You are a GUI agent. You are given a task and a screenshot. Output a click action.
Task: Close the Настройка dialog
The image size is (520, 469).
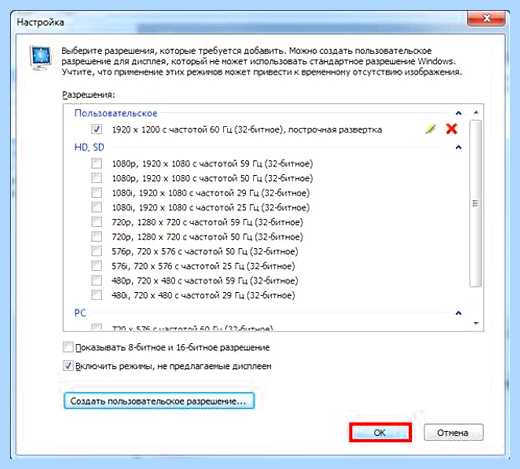tap(486, 18)
